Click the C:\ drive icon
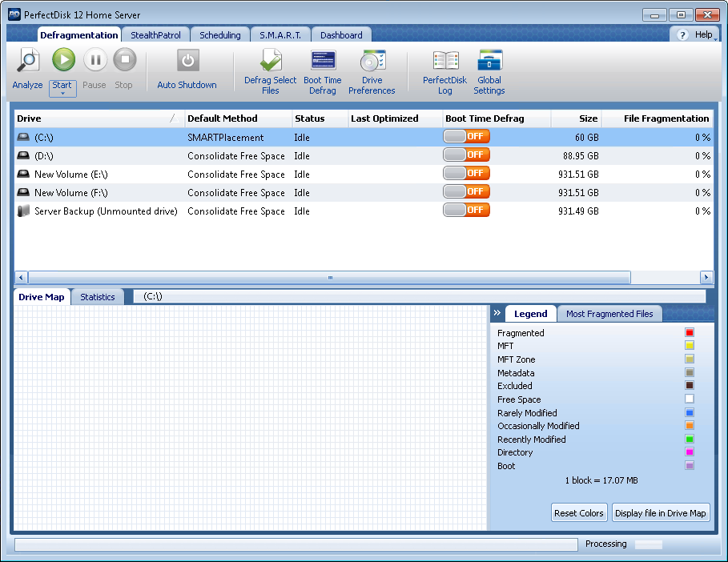The width and height of the screenshot is (728, 562). click(x=23, y=138)
